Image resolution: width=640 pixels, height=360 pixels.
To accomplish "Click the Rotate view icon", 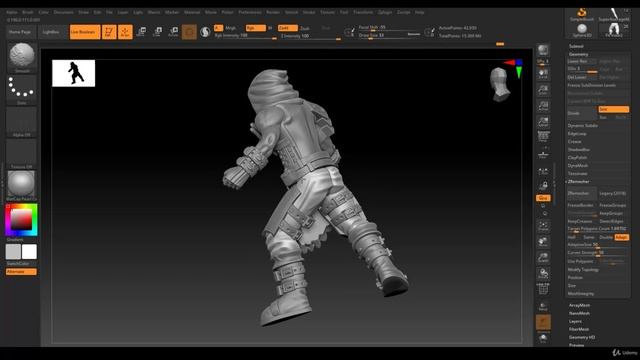I will [x=543, y=273].
